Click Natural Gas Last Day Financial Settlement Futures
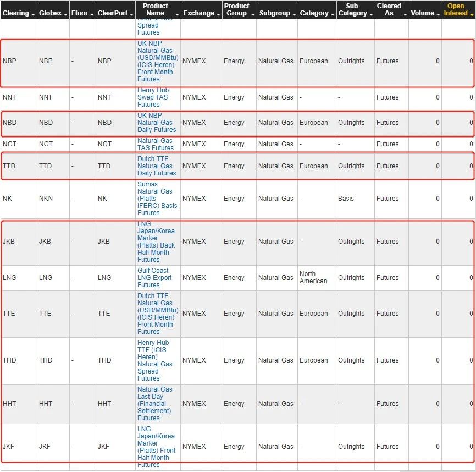 point(154,404)
